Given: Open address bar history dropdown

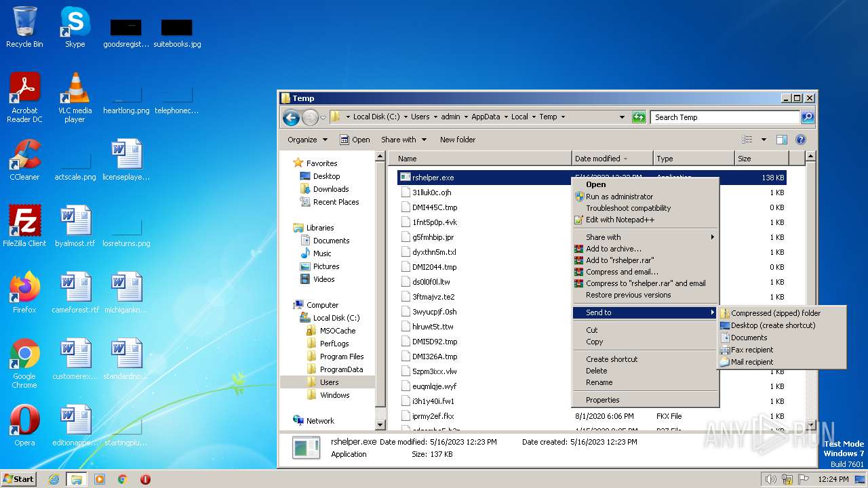Looking at the screenshot, I should coord(622,117).
